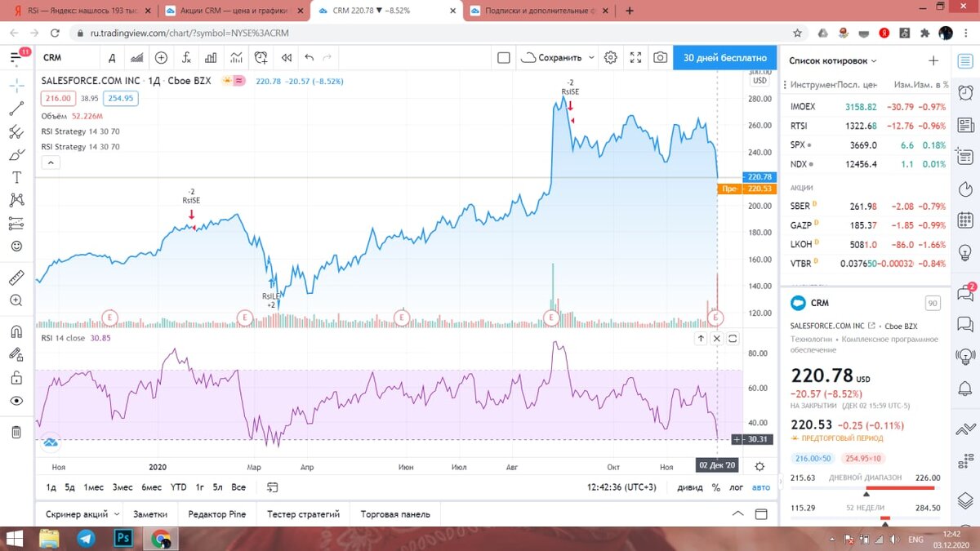Screen dimensions: 980x551
Task: Click the 254.95 buy price button
Action: [x=120, y=98]
